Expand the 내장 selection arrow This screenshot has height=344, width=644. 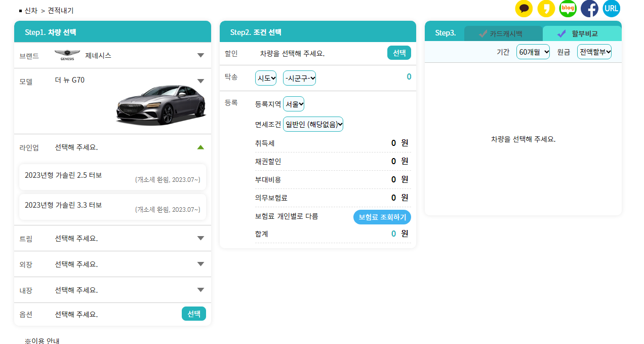point(200,290)
